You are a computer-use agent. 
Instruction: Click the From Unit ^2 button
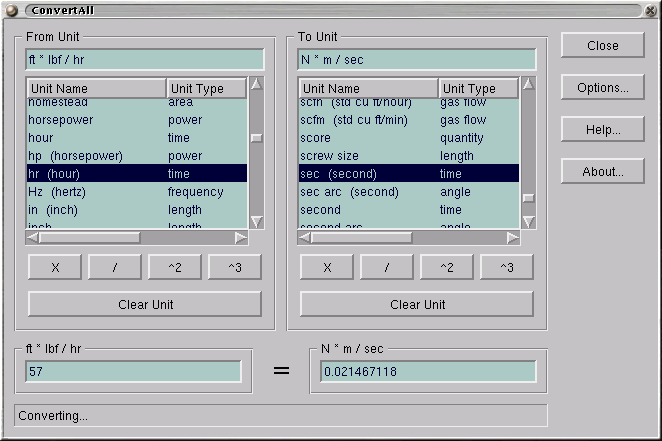tap(175, 267)
